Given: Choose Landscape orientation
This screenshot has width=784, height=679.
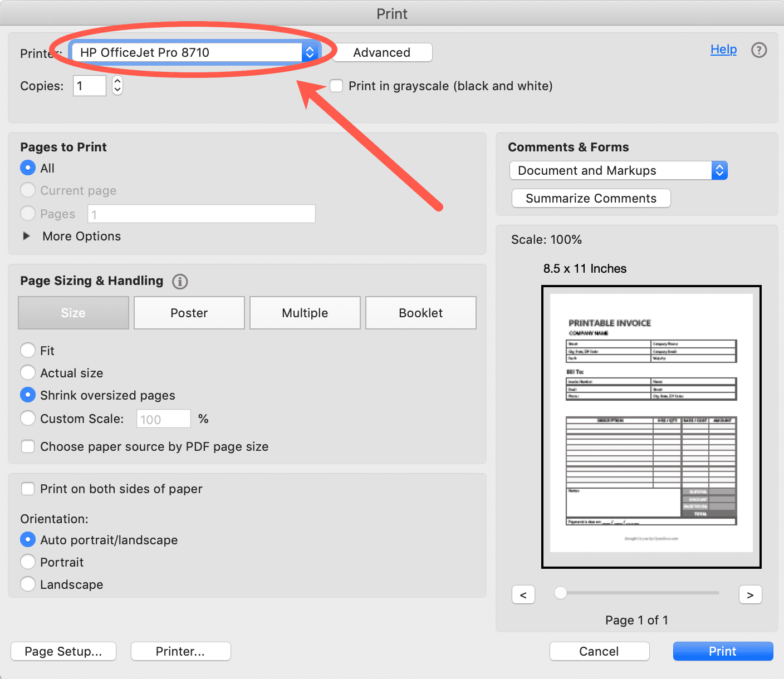Looking at the screenshot, I should 28,584.
